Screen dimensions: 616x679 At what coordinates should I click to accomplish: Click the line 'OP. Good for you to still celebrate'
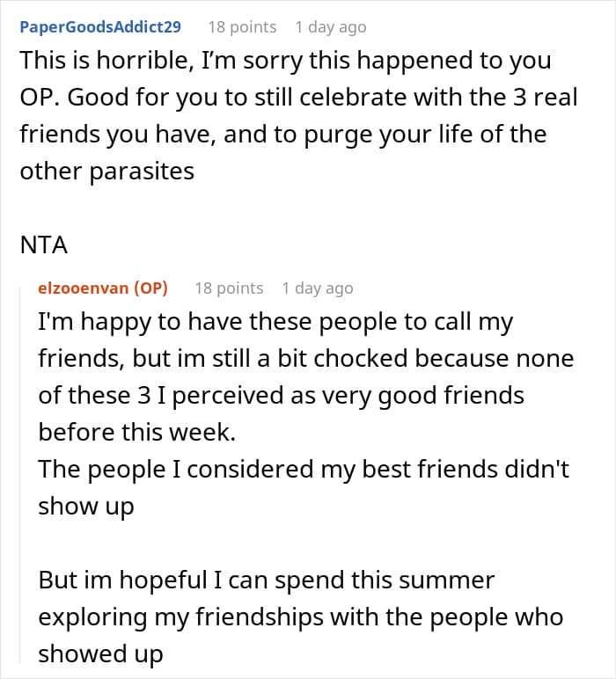tap(299, 98)
